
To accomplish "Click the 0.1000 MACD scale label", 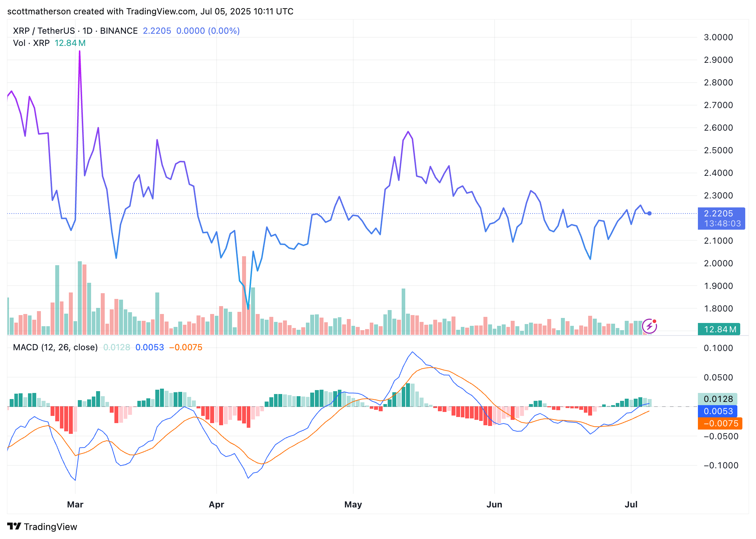I will [x=718, y=348].
